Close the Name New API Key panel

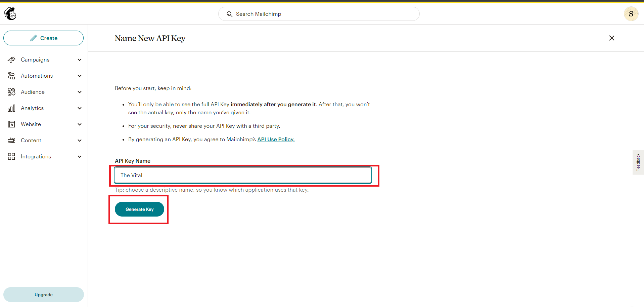pos(611,38)
